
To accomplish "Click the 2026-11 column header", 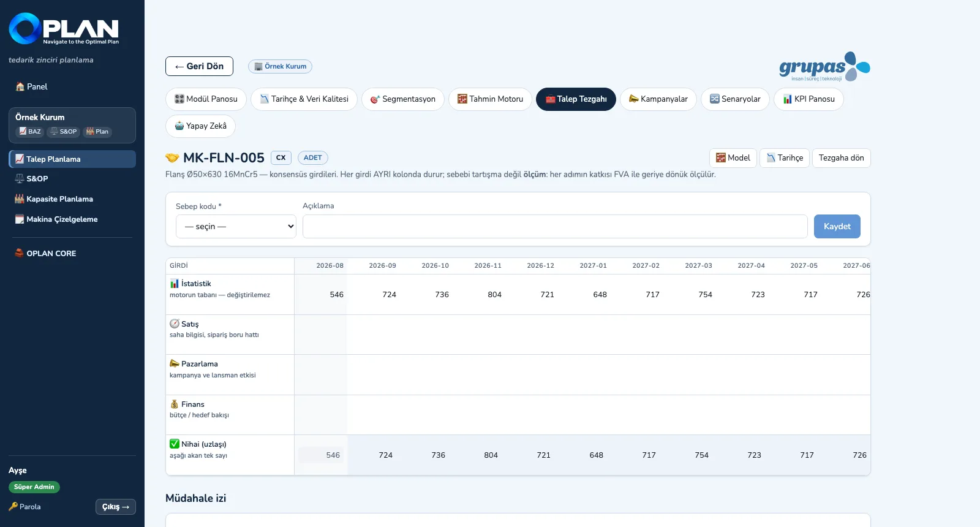I will click(x=488, y=266).
